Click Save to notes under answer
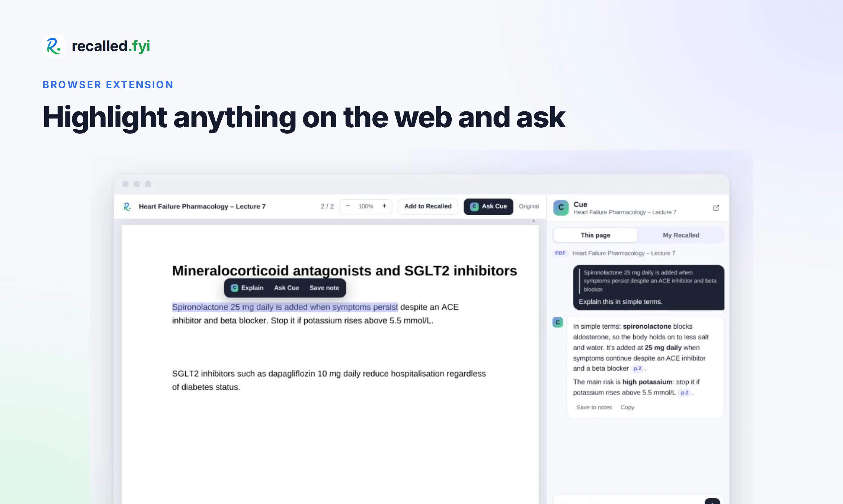The width and height of the screenshot is (843, 504). (x=594, y=407)
